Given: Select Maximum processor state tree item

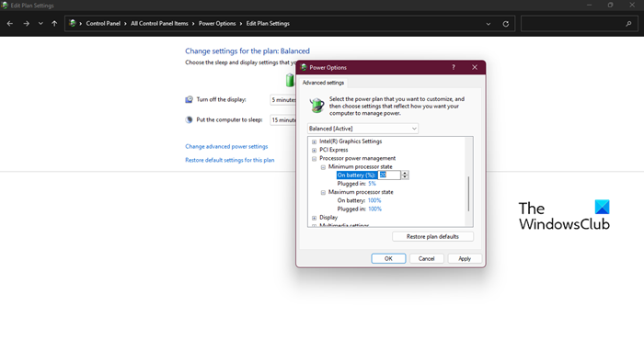Looking at the screenshot, I should (x=361, y=192).
